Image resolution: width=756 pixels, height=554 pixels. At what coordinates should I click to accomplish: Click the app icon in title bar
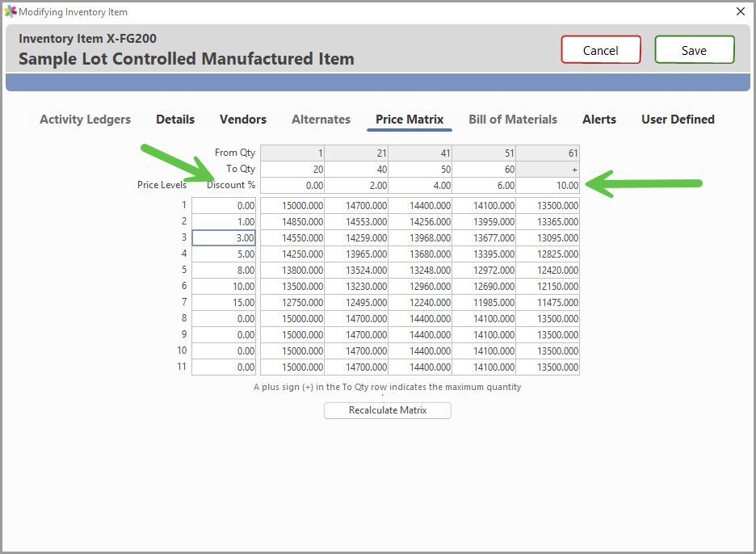[10, 11]
